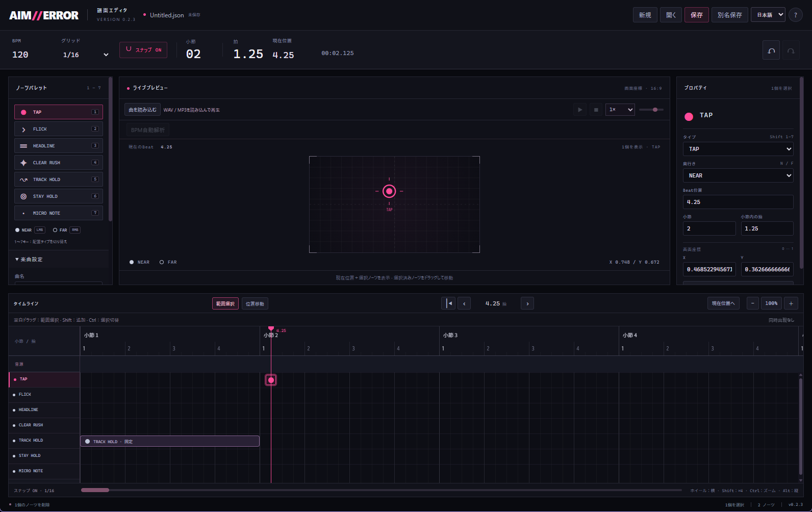Screen dimensions: 812x512
Task: Click the TAP row in timeline tracks
Action: pyautogui.click(x=44, y=379)
